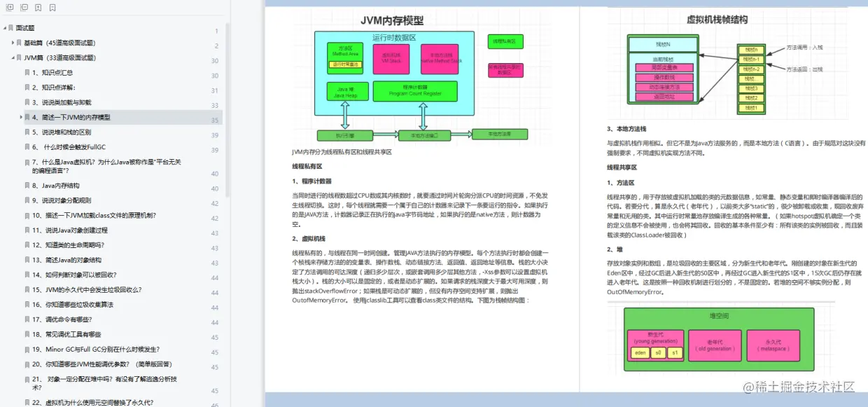The width and height of the screenshot is (868, 407).
Task: Click bookmark icon beside 20、你知道哪些JVM性能调优参数
Action: coord(28,364)
